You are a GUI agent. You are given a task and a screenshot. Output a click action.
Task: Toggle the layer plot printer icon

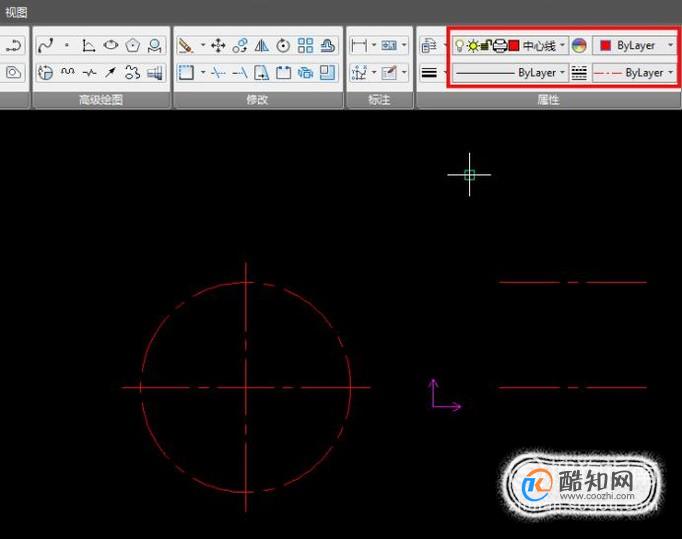click(x=500, y=45)
